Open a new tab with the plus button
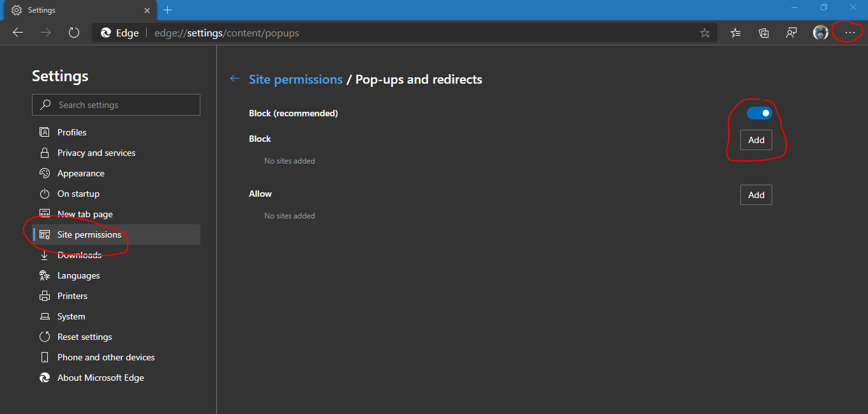 point(167,10)
